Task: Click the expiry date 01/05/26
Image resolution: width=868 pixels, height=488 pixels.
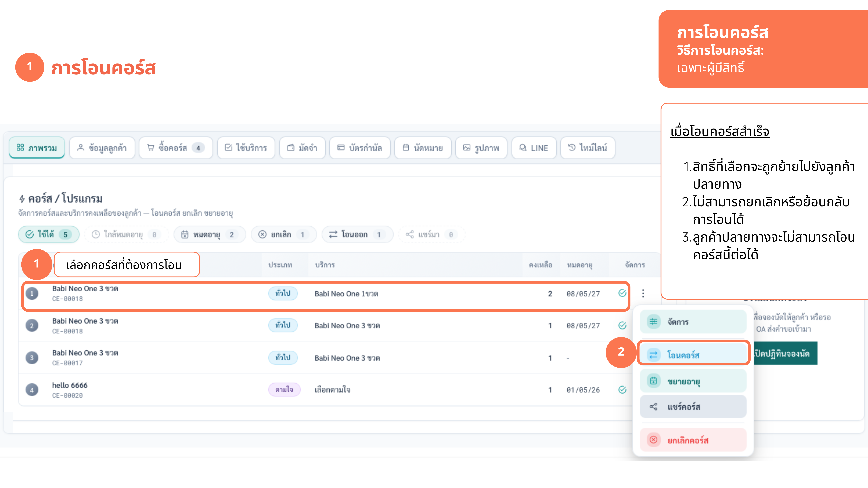Action: point(583,390)
